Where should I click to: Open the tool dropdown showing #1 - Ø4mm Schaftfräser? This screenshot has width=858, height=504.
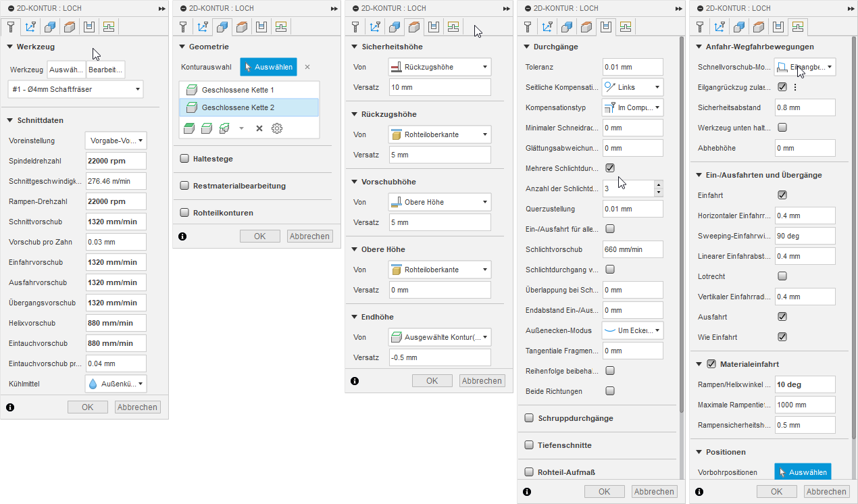point(76,89)
